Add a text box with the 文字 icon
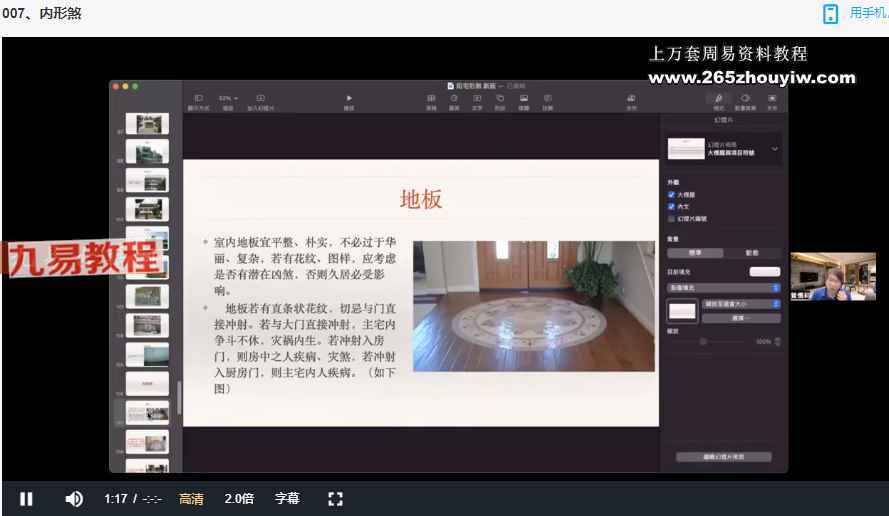 [x=477, y=99]
